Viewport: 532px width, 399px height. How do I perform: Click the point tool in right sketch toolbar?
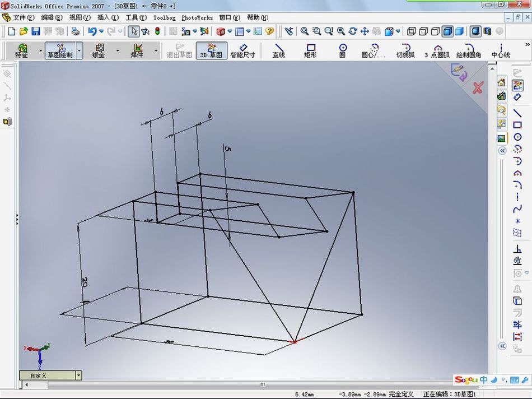(517, 221)
